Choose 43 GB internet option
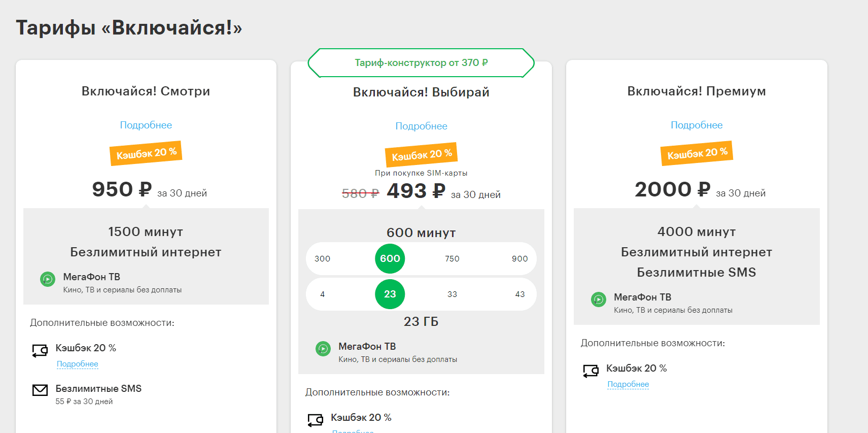The height and width of the screenshot is (433, 868). click(x=519, y=294)
